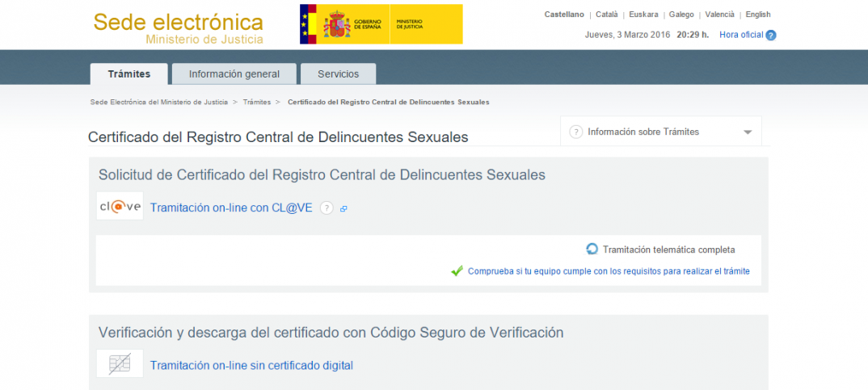Check if your equipment meets requirements link
This screenshot has width=868, height=390.
pos(609,271)
